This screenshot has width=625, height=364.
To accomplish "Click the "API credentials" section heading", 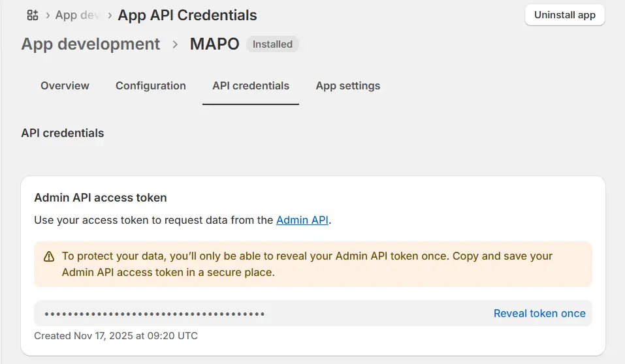I will click(x=63, y=133).
